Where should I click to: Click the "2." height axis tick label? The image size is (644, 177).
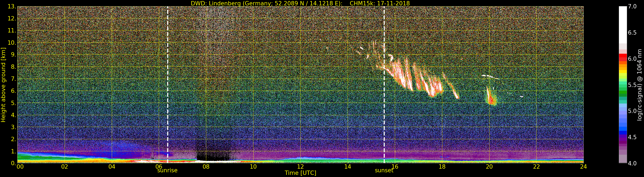13,139
